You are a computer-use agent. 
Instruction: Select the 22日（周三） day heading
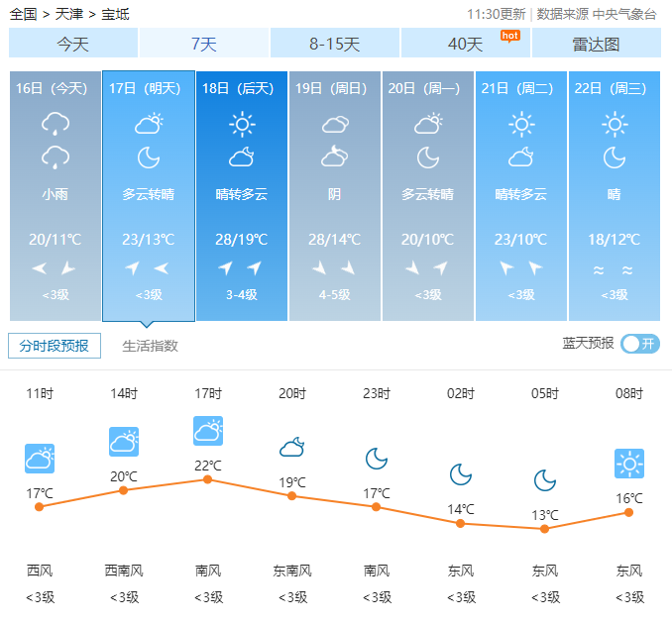[x=611, y=88]
